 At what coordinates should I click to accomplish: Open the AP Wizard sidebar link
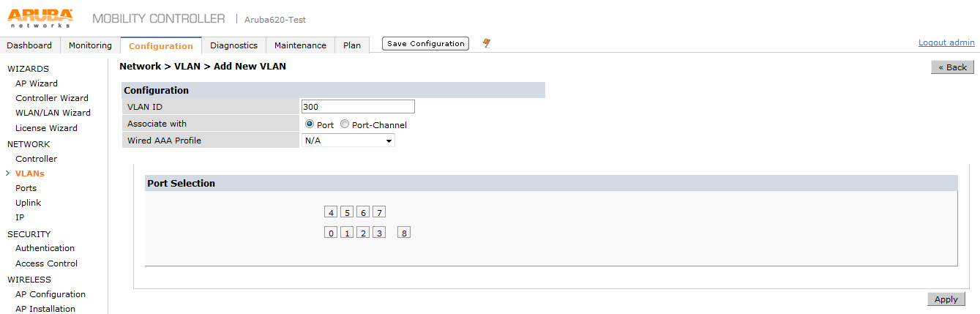[37, 83]
